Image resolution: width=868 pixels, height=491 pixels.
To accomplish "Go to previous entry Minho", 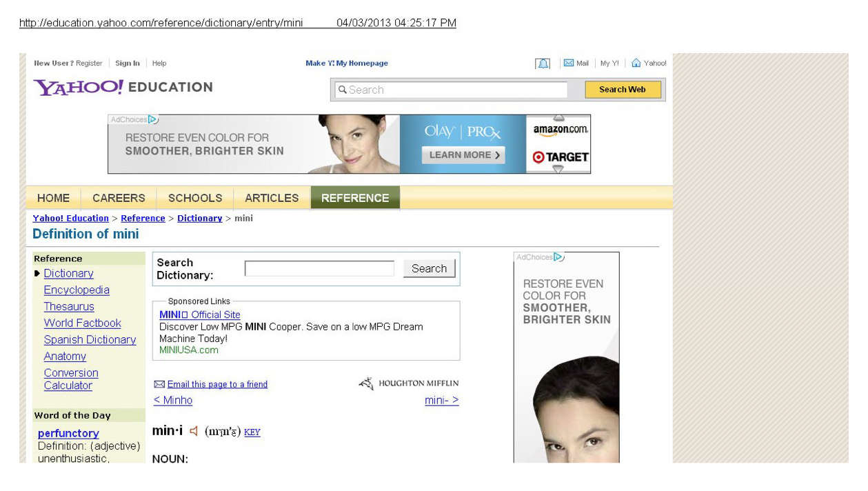I will (173, 400).
